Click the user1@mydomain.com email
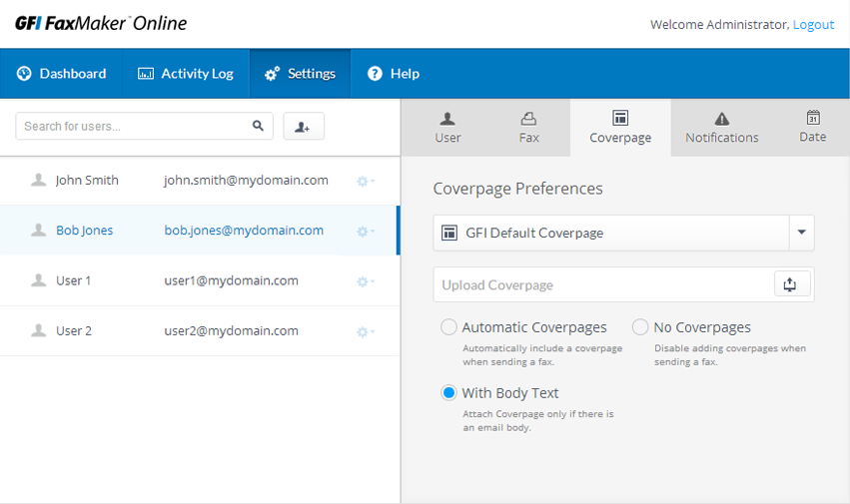Viewport: 850px width, 504px height. (x=231, y=280)
